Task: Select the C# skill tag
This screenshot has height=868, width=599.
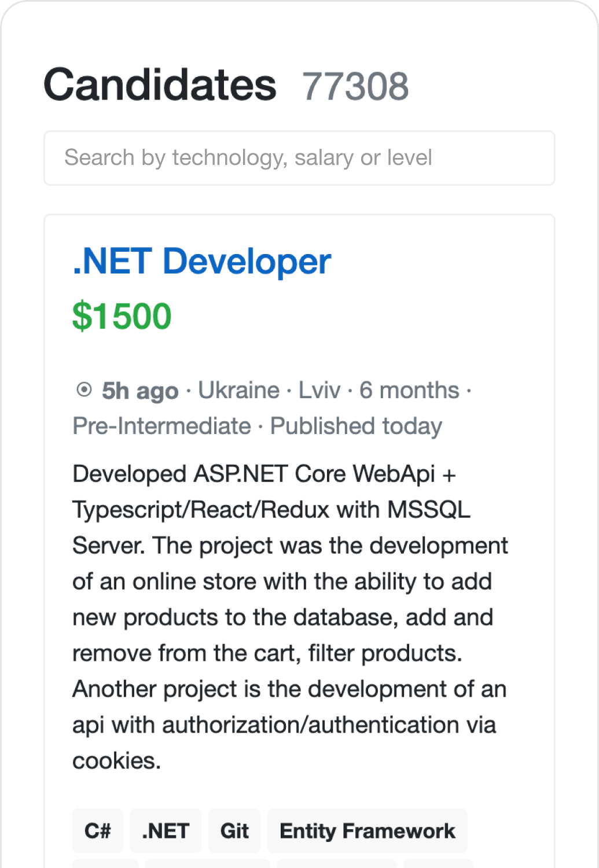Action: coord(97,831)
